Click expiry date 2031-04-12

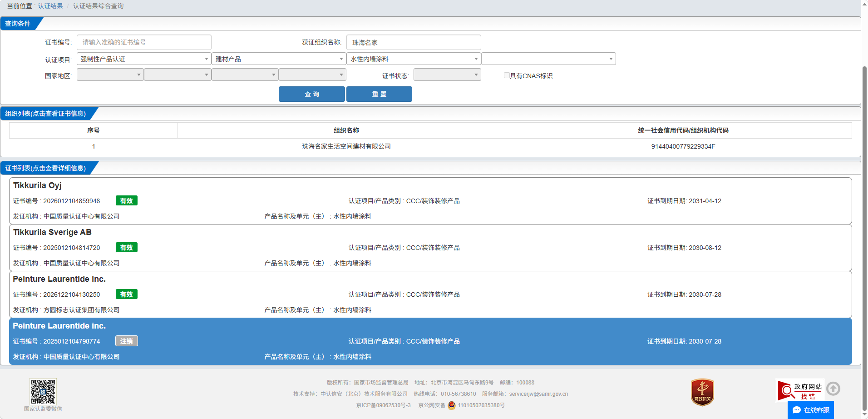[705, 201]
